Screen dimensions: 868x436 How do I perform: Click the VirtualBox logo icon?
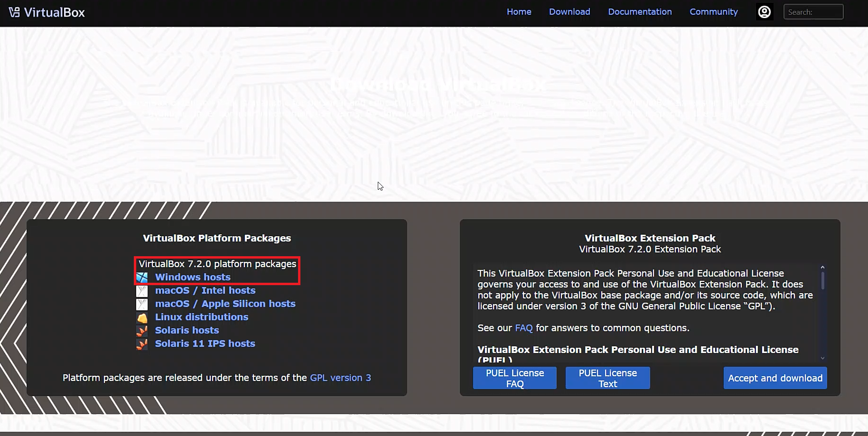click(14, 12)
